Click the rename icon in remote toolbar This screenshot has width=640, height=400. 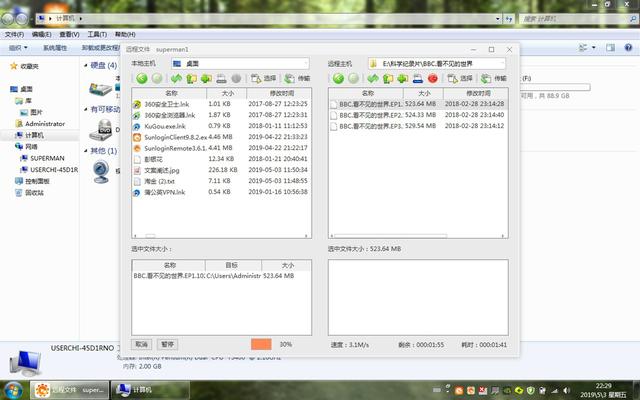(418, 78)
